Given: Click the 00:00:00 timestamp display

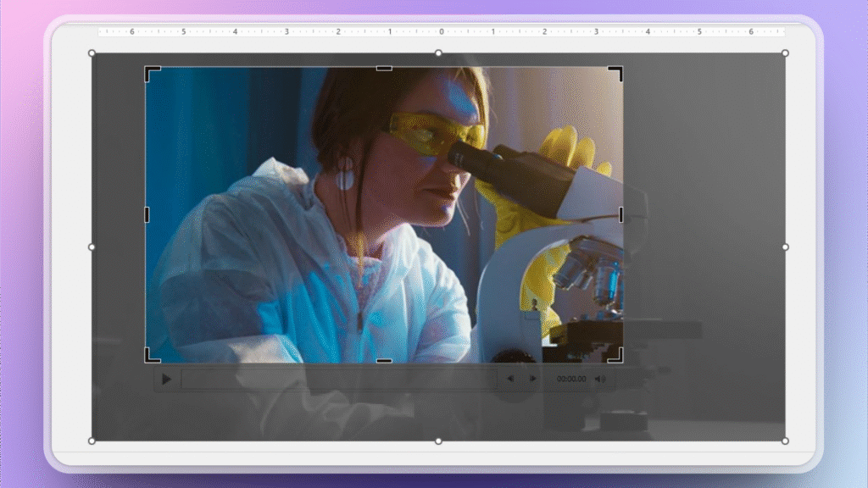Looking at the screenshot, I should click(x=573, y=379).
